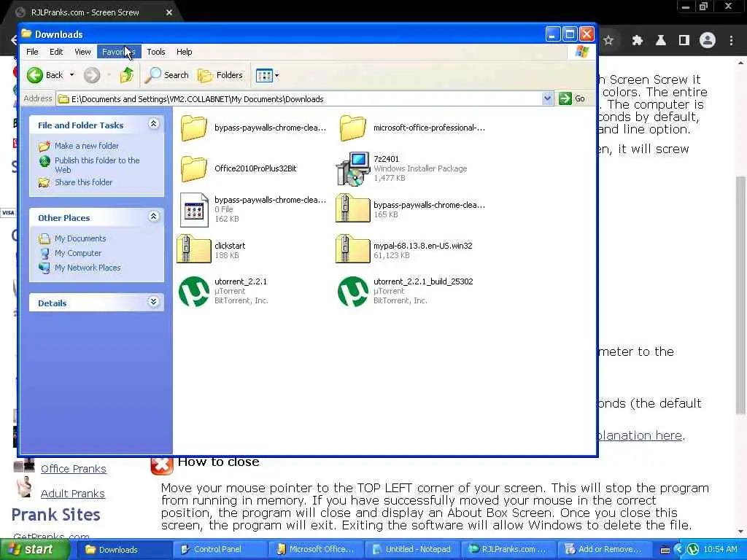This screenshot has width=747, height=560.
Task: Select 7z2401 Windows Installer Package icon
Action: pos(353,168)
